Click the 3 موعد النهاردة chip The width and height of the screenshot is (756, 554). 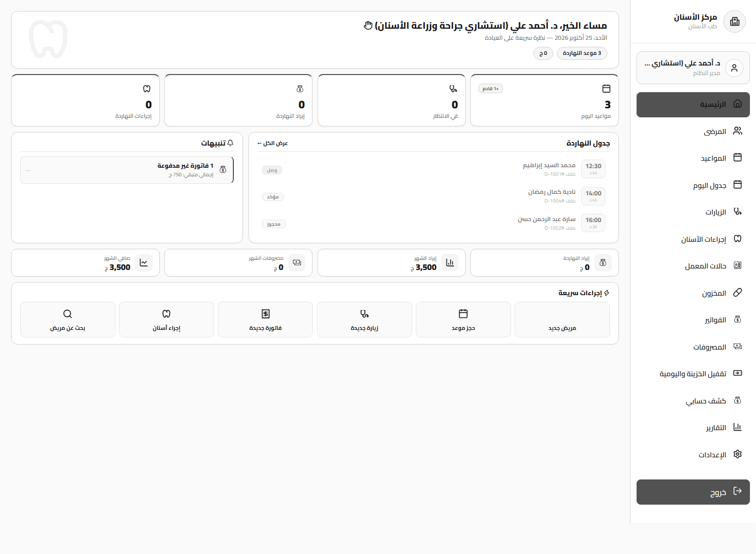[582, 53]
